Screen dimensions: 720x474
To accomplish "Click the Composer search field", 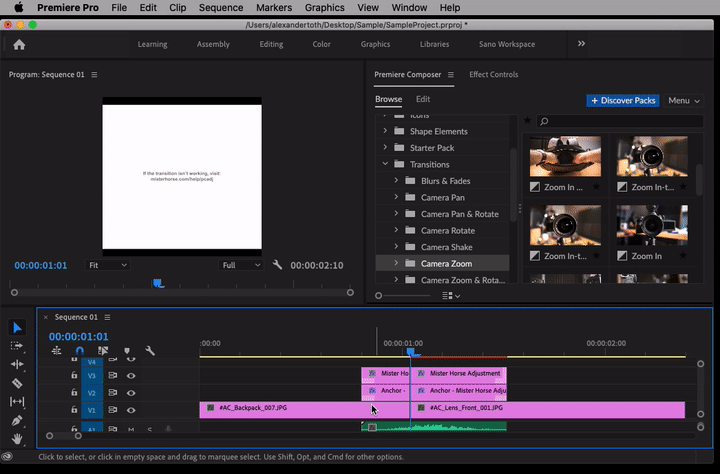I will pyautogui.click(x=619, y=121).
